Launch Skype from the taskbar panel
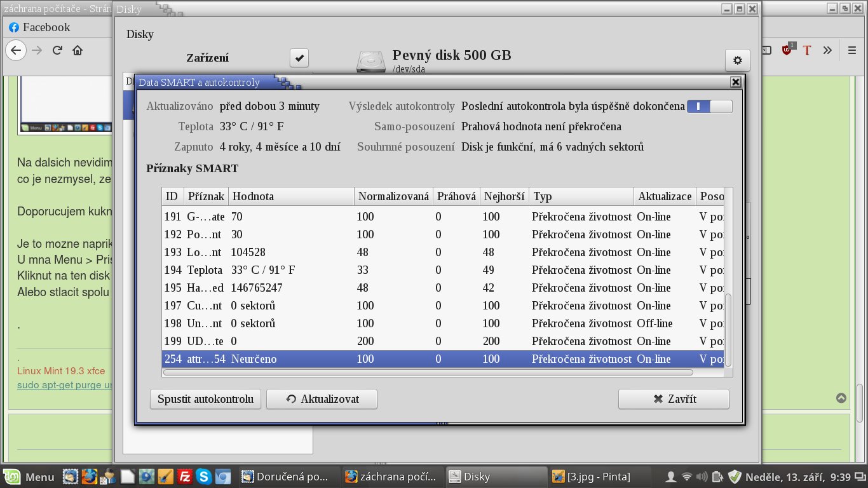The image size is (868, 488). click(x=204, y=476)
